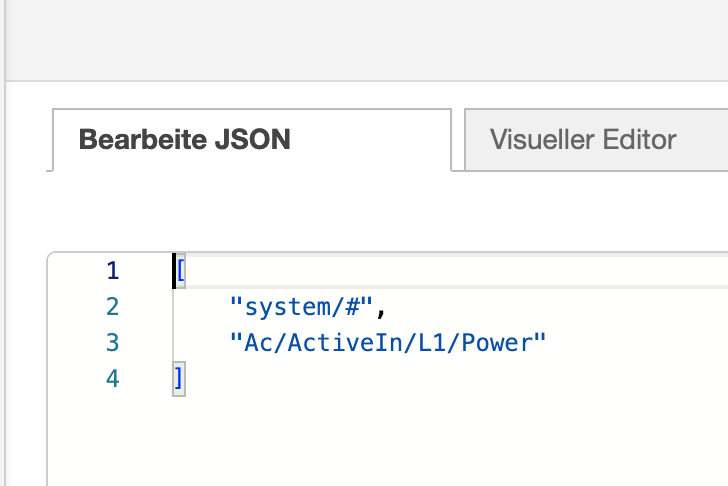Click the ActiveIn segment of the path

345,343
